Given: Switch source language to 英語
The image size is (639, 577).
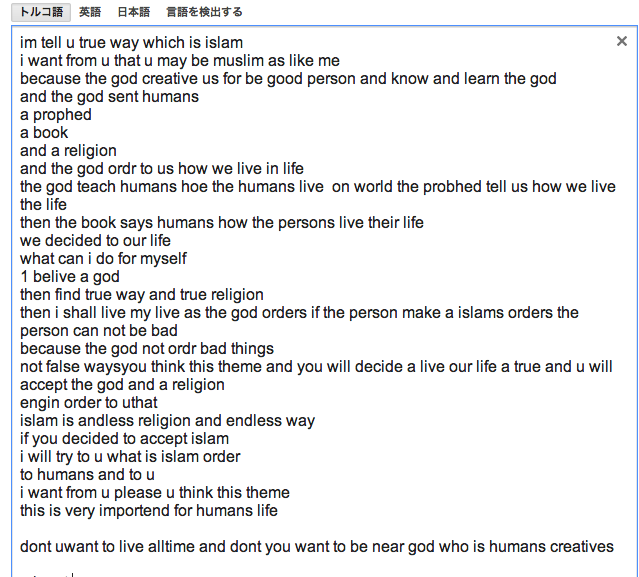Looking at the screenshot, I should click(90, 12).
